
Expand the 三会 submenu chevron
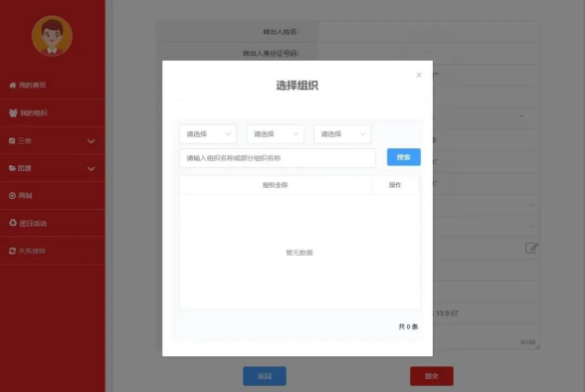click(x=92, y=141)
